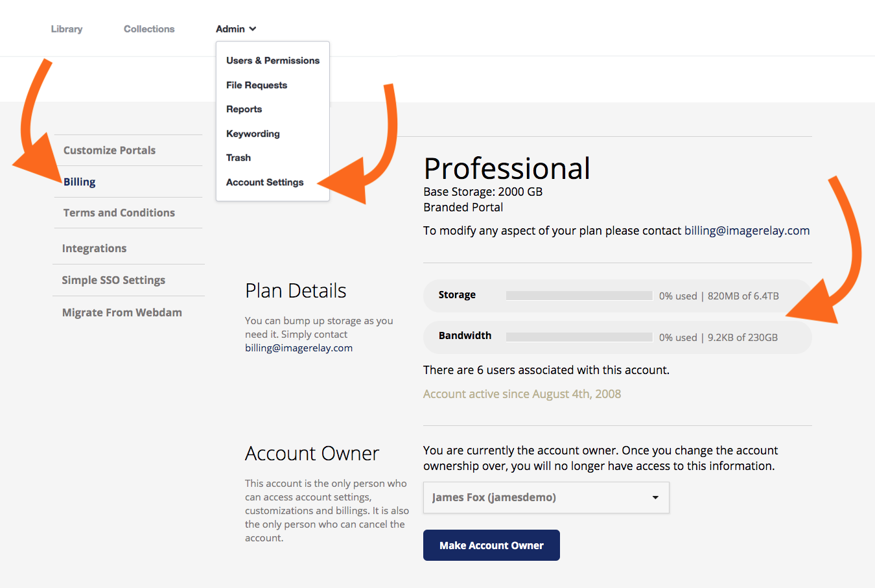Click the Make Account Owner button
Viewport: 875px width, 588px height.
(x=491, y=545)
